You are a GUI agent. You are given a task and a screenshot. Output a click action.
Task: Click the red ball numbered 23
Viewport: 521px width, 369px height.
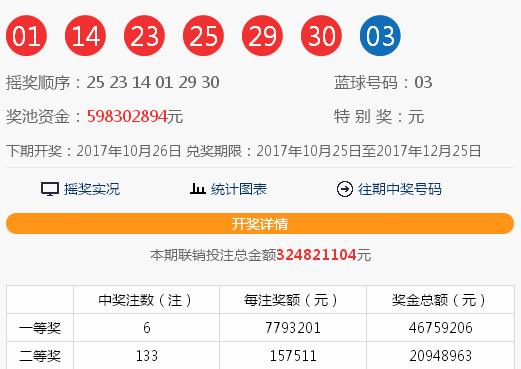click(x=144, y=35)
